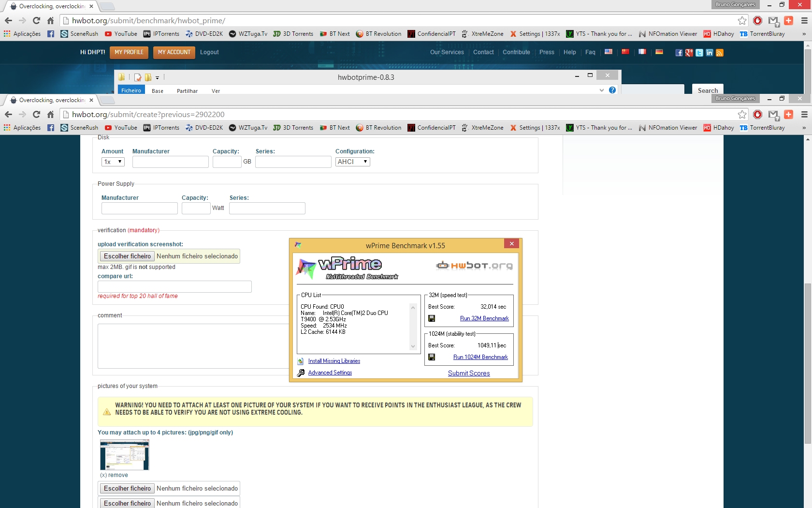Open the Google Plus social icon
812x508 pixels.
(x=689, y=53)
